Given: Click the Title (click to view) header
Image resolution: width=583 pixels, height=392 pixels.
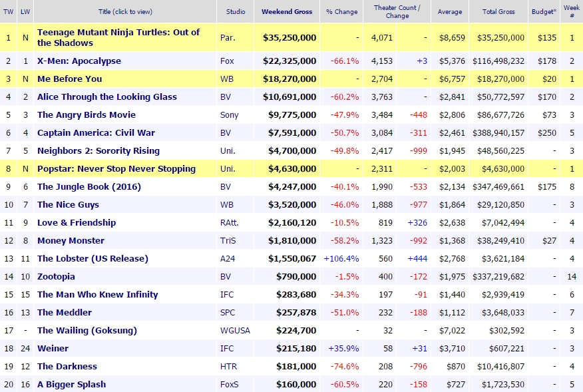Looking at the screenshot, I should 125,11.
